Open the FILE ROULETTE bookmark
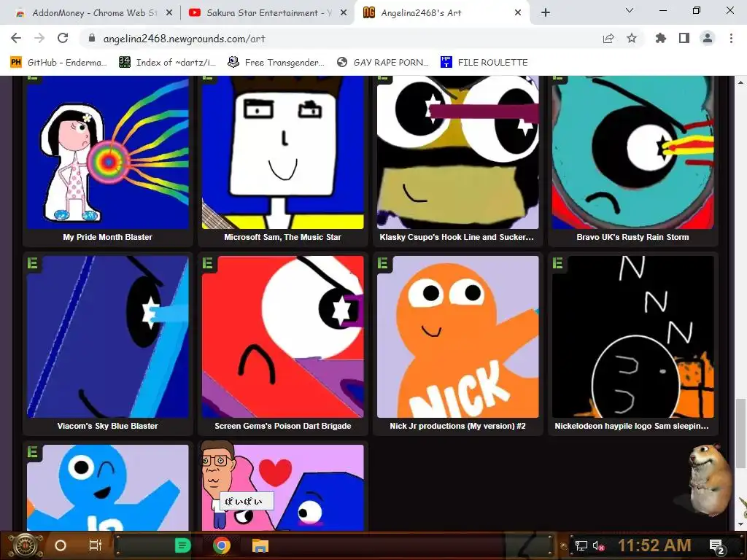 484,63
